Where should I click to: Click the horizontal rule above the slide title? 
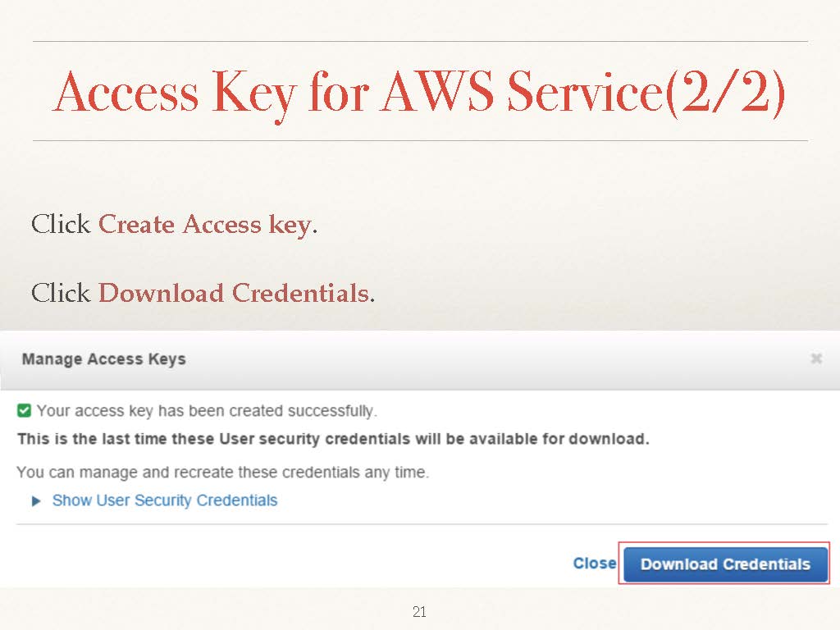(420, 41)
